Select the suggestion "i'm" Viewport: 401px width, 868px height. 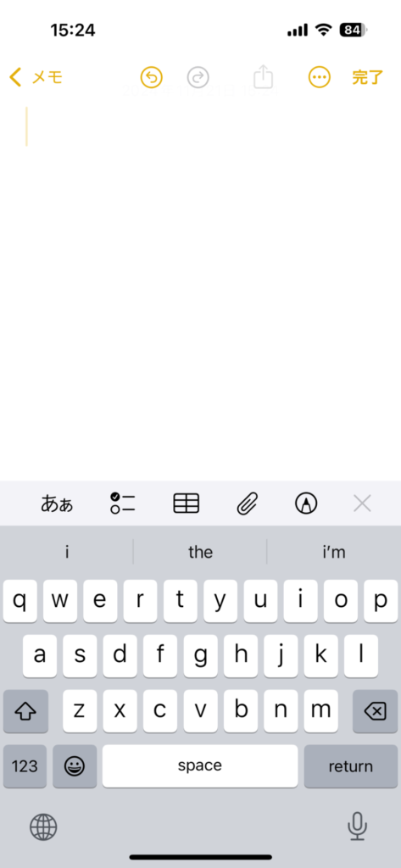click(334, 552)
